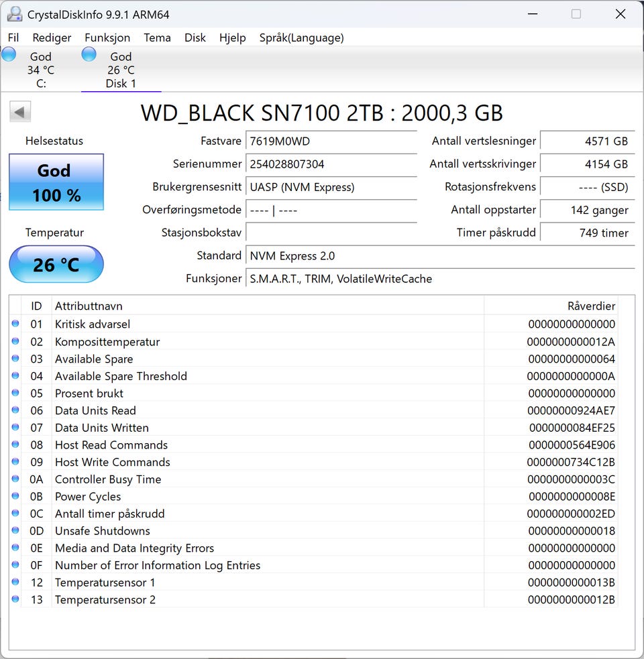Click the status dot for drive C:

(9, 54)
